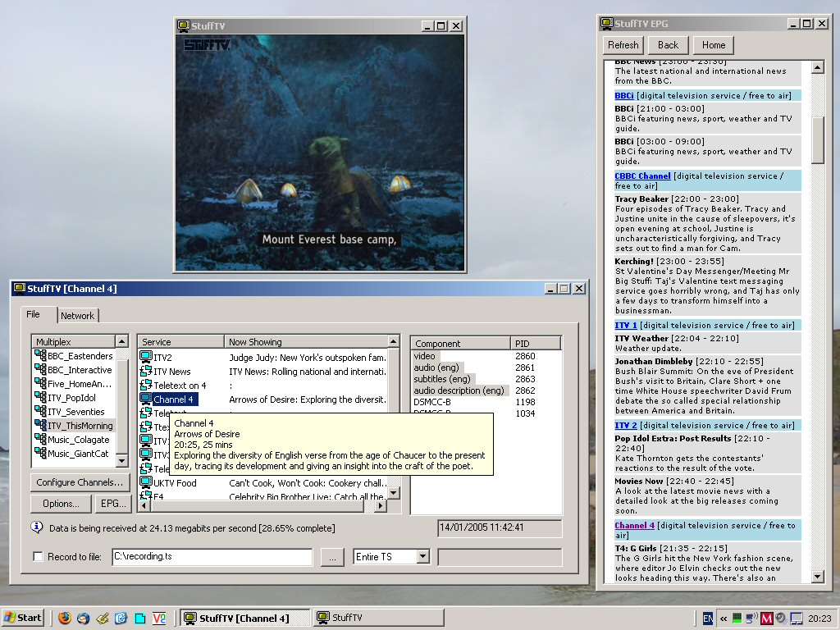840x630 pixels.
Task: Click the V2 icon in Quick Launch
Action: click(x=159, y=619)
